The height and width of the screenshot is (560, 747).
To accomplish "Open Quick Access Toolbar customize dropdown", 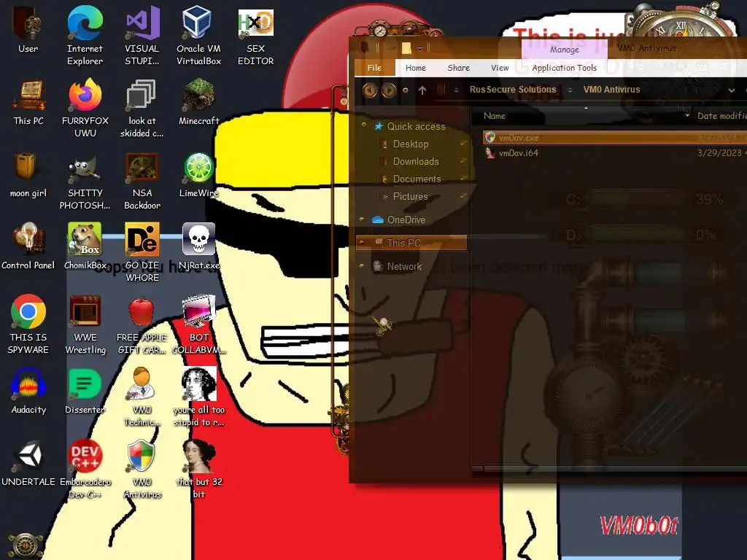I will pos(419,49).
